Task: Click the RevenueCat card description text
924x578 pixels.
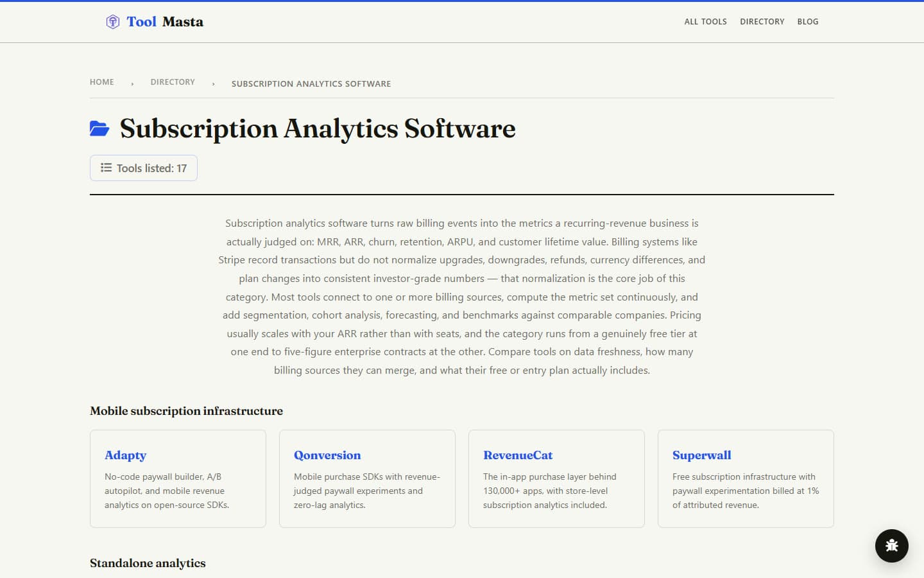Action: [550, 491]
